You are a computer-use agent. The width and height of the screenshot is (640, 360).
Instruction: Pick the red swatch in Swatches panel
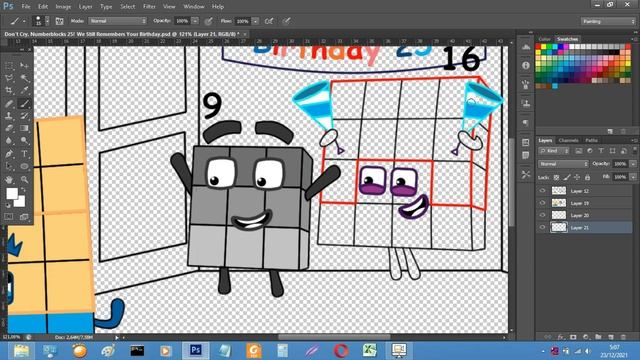coord(538,47)
